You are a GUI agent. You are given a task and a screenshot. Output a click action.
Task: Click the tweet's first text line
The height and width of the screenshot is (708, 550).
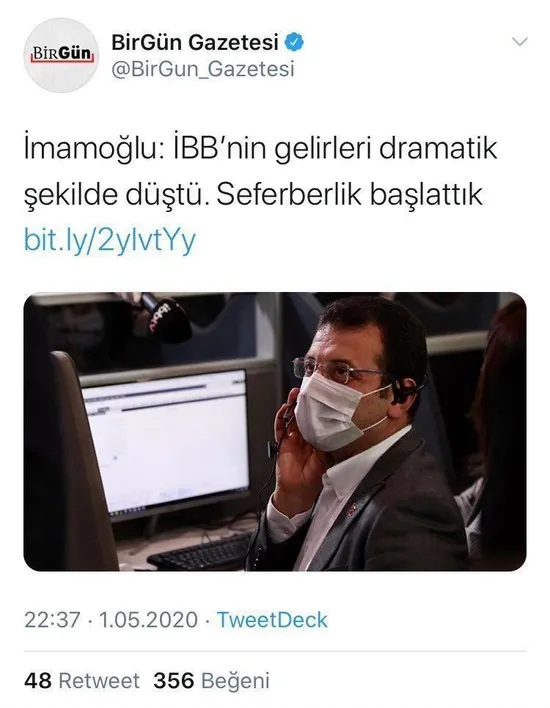click(261, 149)
